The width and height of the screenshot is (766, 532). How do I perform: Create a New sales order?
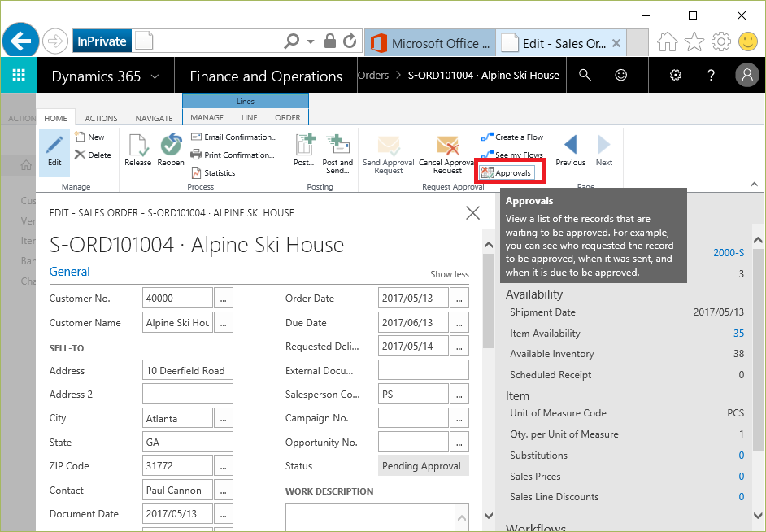[x=89, y=137]
